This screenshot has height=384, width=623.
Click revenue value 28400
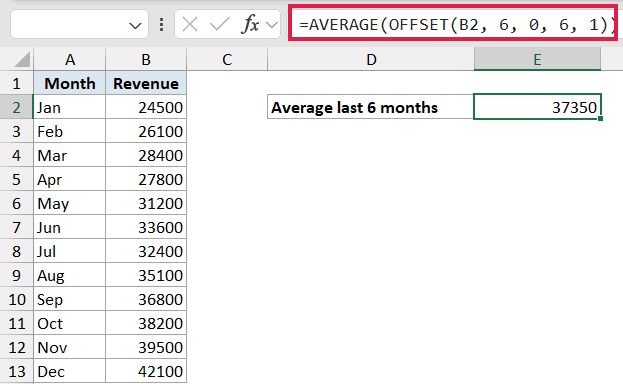click(x=146, y=155)
